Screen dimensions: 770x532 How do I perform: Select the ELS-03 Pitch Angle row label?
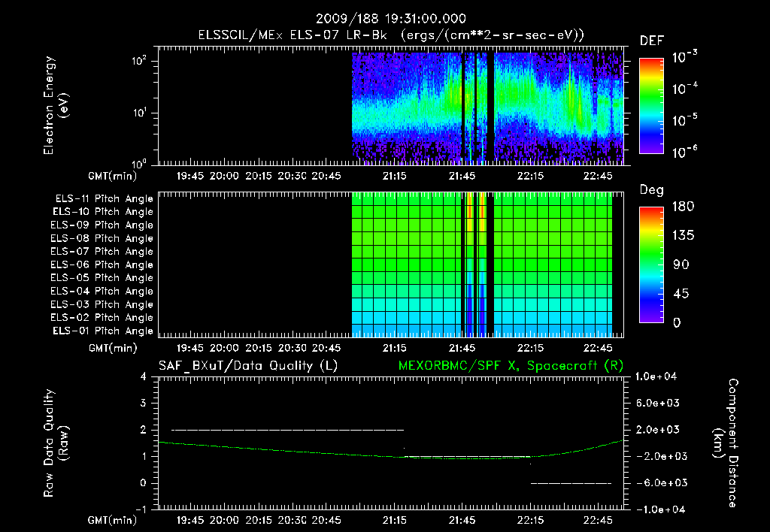pyautogui.click(x=102, y=305)
